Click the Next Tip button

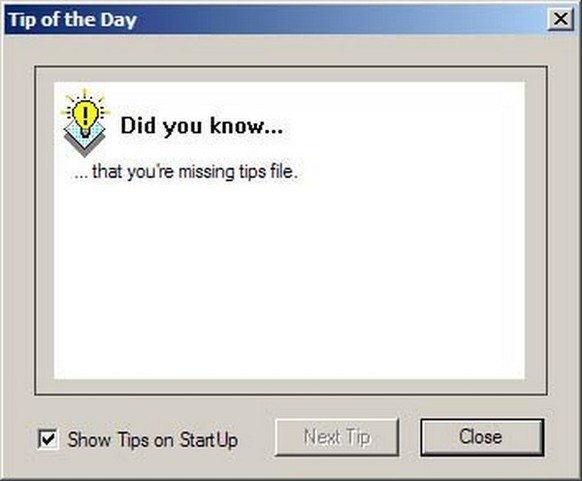[x=337, y=437]
